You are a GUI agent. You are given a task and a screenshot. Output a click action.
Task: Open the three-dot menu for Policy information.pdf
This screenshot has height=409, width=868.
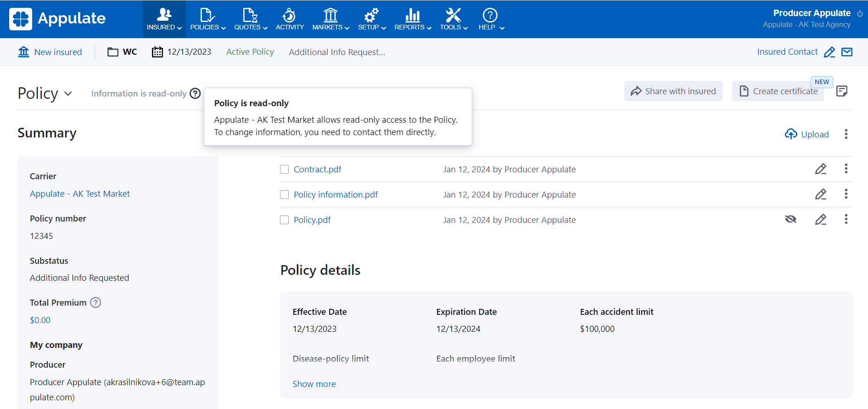point(846,194)
